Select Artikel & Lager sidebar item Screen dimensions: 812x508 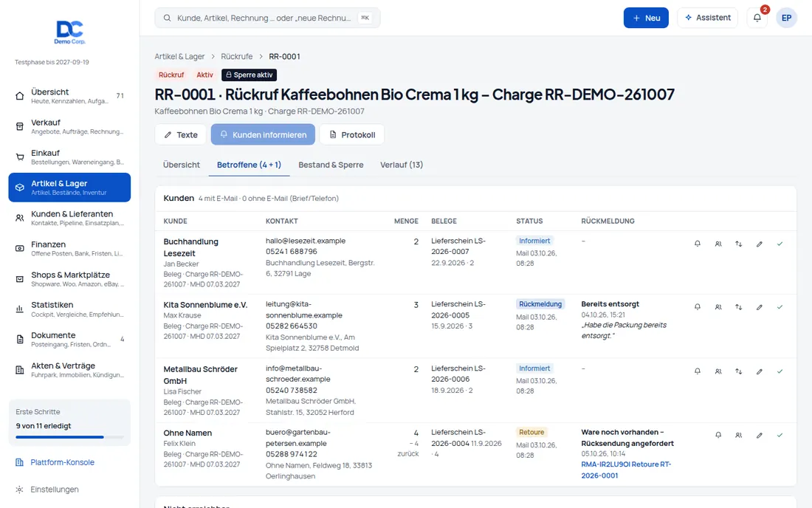(x=69, y=188)
